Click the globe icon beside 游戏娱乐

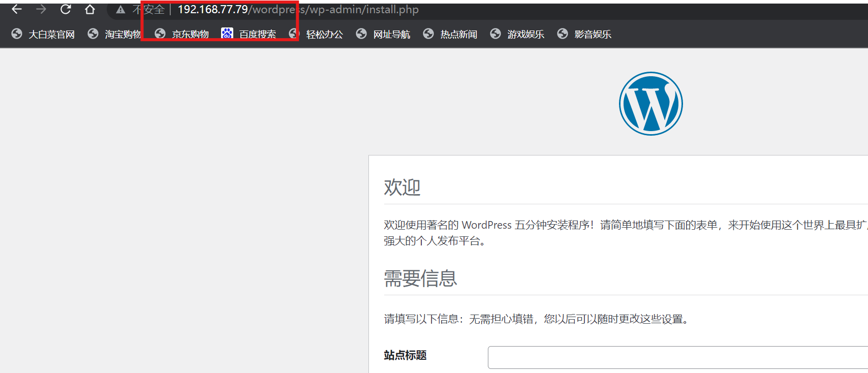point(495,34)
